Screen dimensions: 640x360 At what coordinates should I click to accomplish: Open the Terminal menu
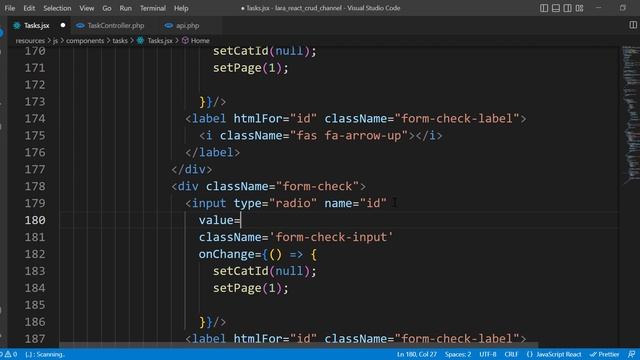(153, 8)
